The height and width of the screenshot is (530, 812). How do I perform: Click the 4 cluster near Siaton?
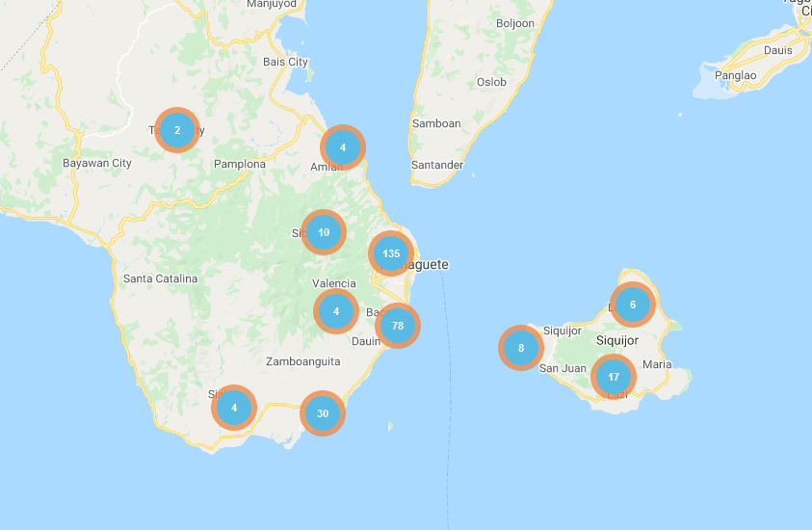pyautogui.click(x=234, y=408)
